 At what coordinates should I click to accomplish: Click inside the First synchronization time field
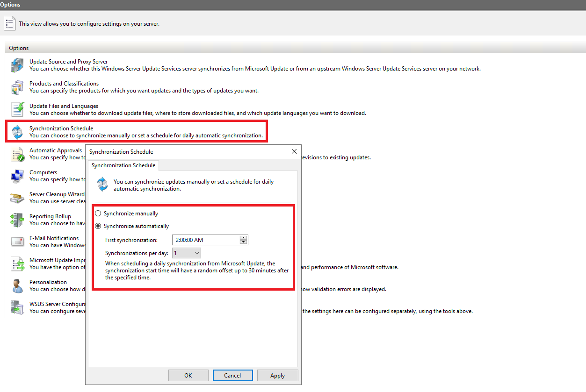(206, 240)
